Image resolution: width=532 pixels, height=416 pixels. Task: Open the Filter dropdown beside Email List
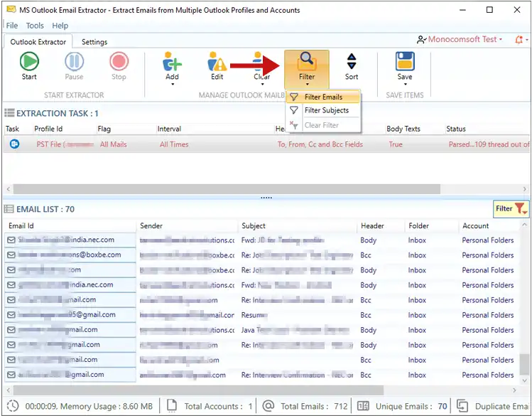click(x=511, y=209)
